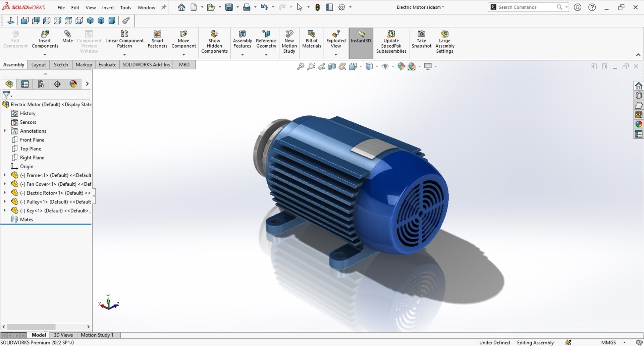Open the File menu
This screenshot has width=644, height=362.
61,7
